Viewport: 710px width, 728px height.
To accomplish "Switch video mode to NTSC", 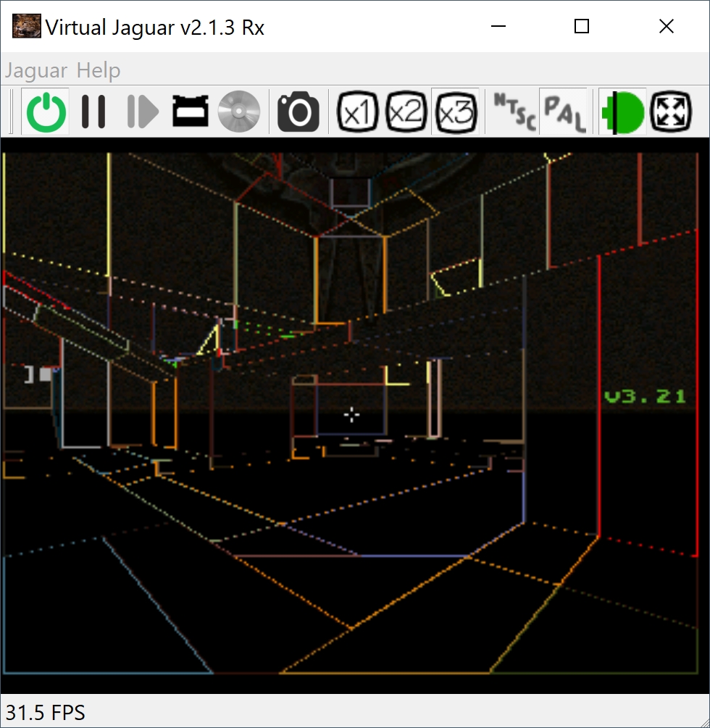I will [x=514, y=112].
